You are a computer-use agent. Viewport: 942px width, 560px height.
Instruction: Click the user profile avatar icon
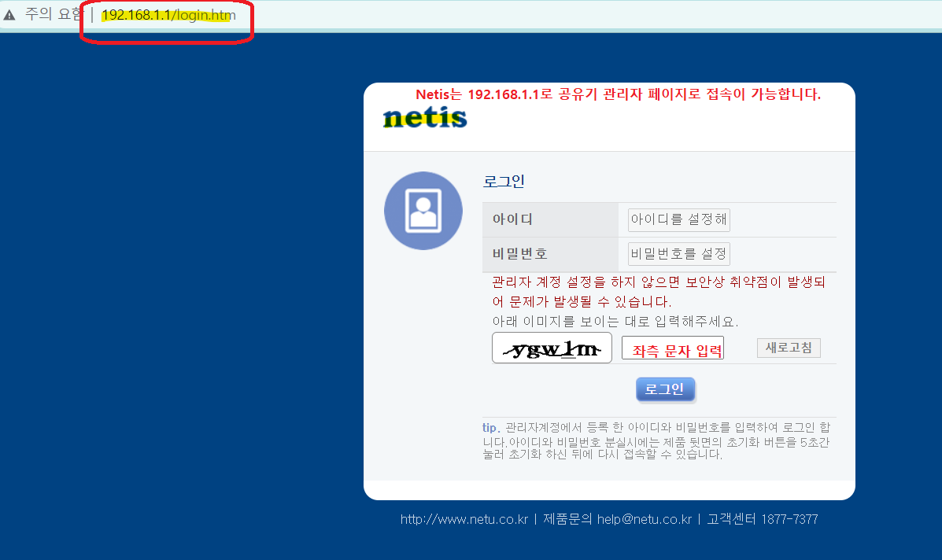click(423, 211)
